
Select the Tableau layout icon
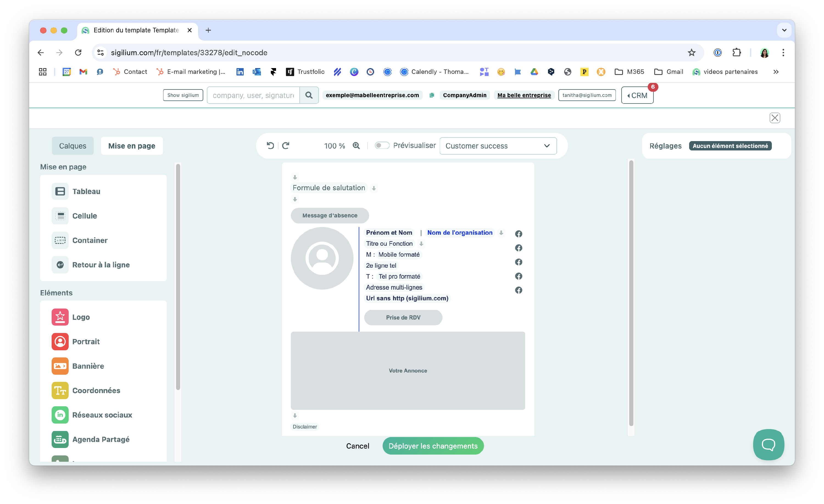tap(60, 191)
